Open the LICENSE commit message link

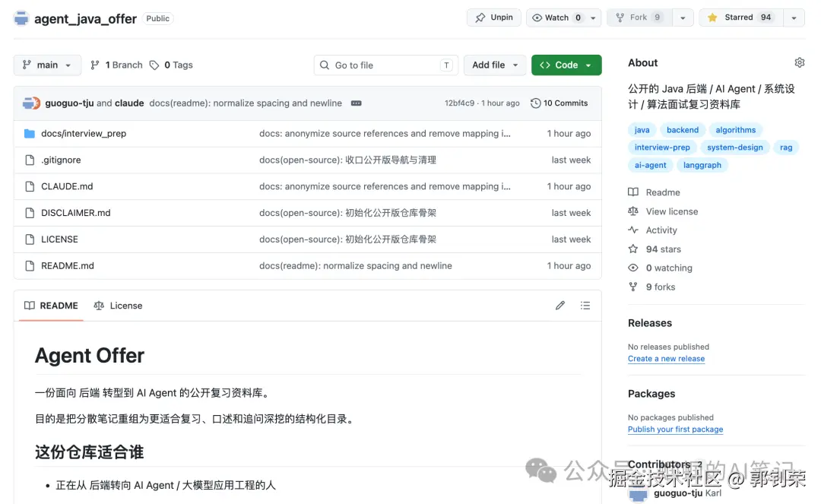pos(347,239)
